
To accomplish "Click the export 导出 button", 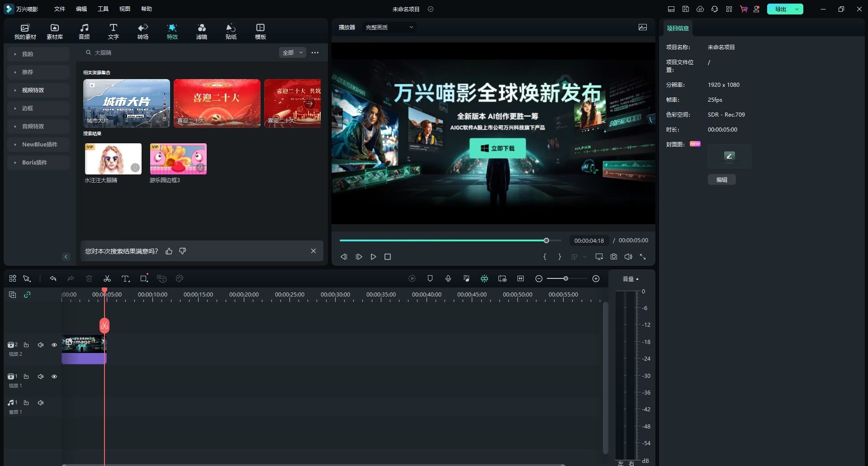I will point(780,9).
